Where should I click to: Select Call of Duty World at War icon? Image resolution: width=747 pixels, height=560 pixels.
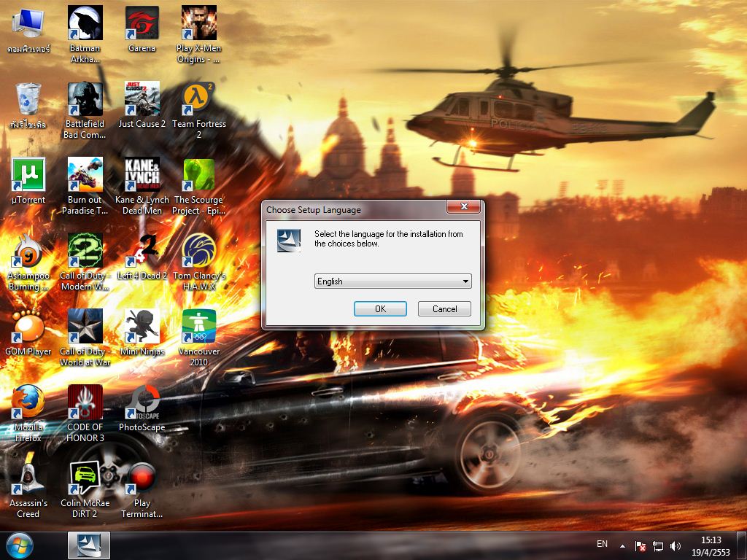pos(85,338)
